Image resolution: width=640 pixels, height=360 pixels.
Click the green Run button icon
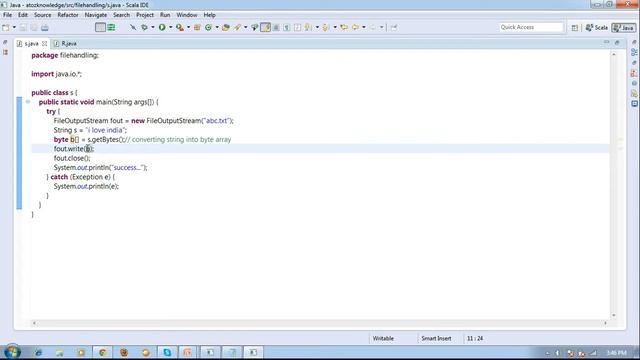162,27
